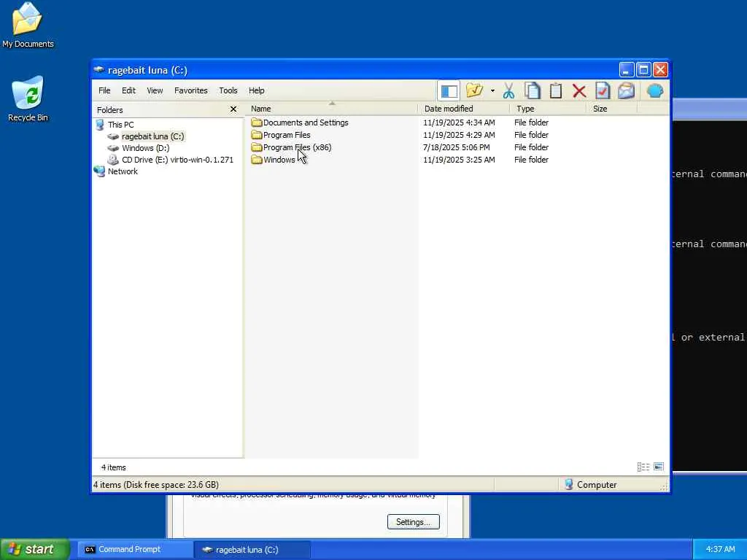
Task: Close the Folders pane with its X
Action: pyautogui.click(x=233, y=109)
